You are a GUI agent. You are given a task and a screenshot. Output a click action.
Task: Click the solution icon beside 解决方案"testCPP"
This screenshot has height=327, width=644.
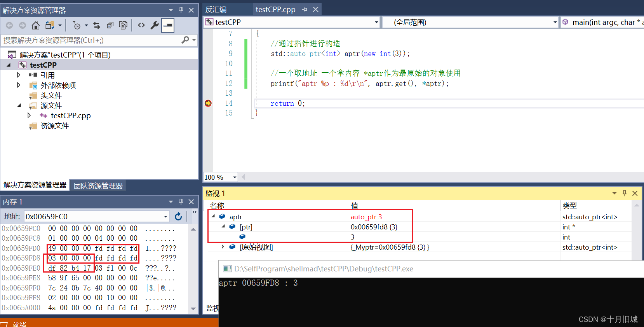(12, 55)
